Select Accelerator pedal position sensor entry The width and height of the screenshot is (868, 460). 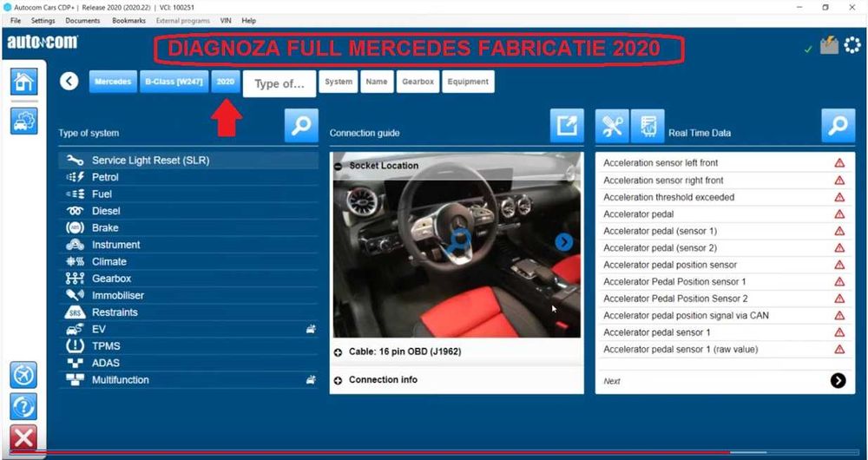click(x=725, y=265)
